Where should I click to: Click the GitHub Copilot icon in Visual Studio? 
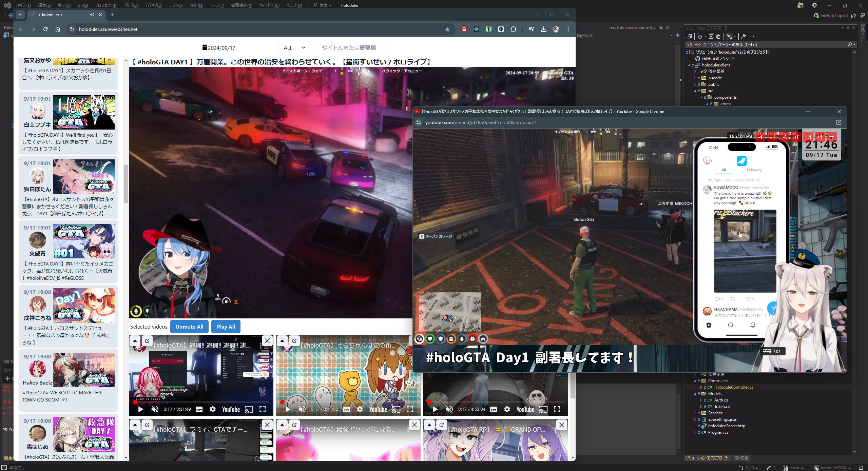click(x=817, y=16)
